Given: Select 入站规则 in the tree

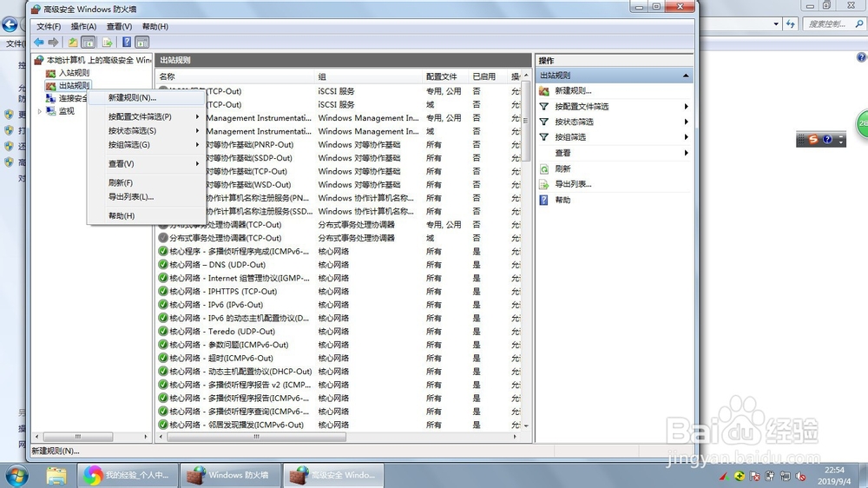Looking at the screenshot, I should tap(74, 73).
